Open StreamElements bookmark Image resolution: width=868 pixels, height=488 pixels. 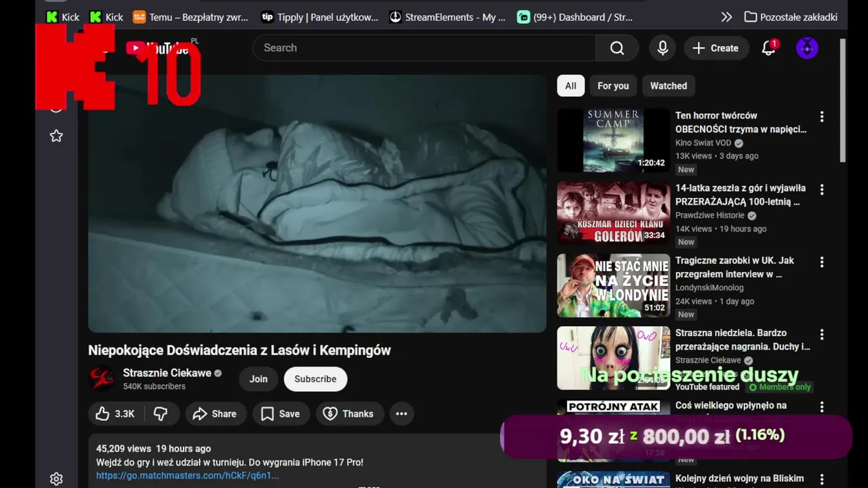448,17
